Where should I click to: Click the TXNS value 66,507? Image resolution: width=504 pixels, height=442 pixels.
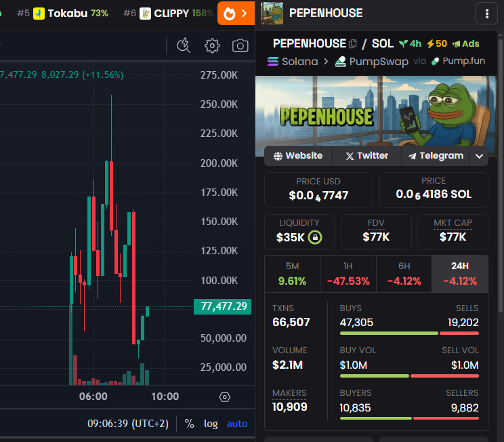[291, 322]
